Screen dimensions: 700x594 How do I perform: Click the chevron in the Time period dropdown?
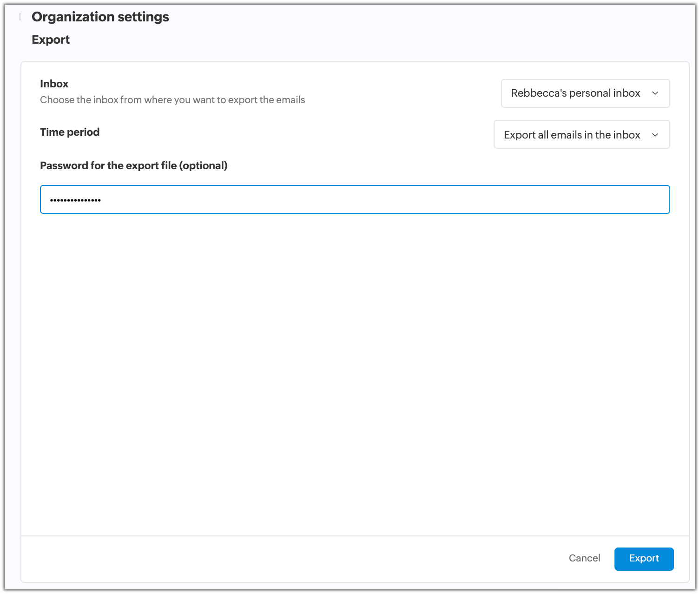pos(655,135)
